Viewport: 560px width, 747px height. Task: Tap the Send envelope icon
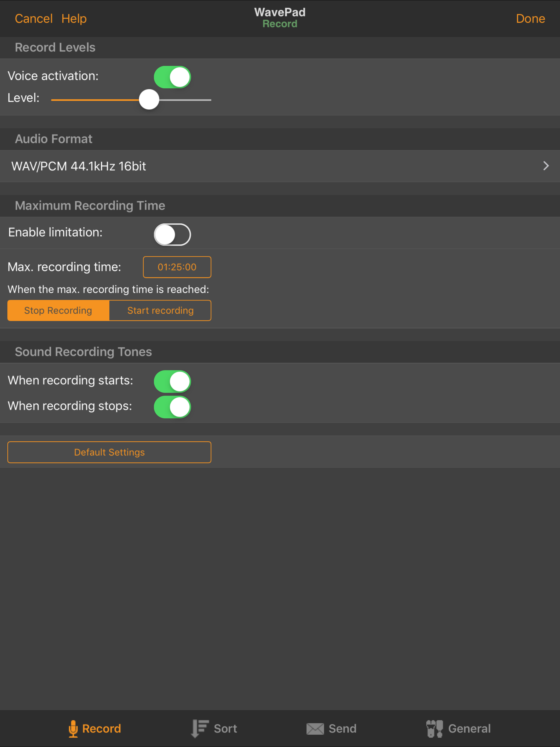click(315, 729)
